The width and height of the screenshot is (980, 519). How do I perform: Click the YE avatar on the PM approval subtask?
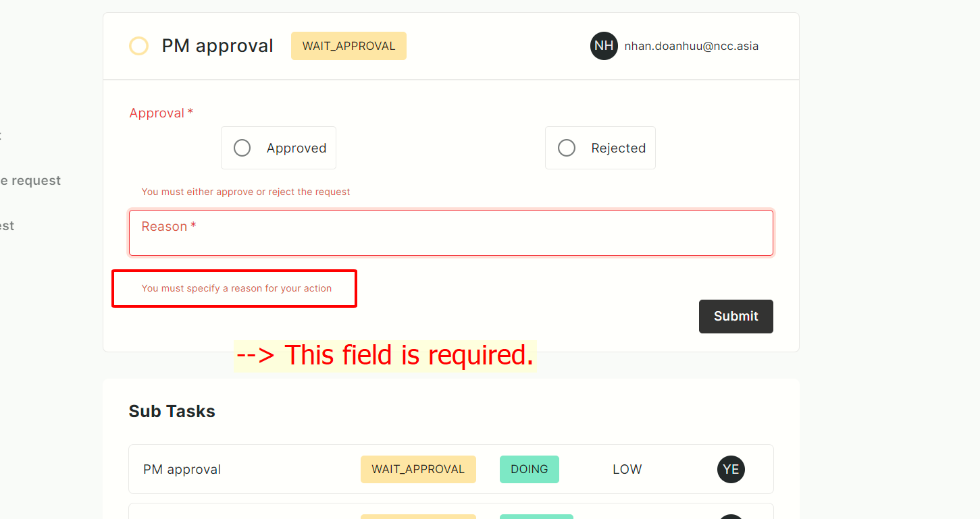[x=731, y=469]
